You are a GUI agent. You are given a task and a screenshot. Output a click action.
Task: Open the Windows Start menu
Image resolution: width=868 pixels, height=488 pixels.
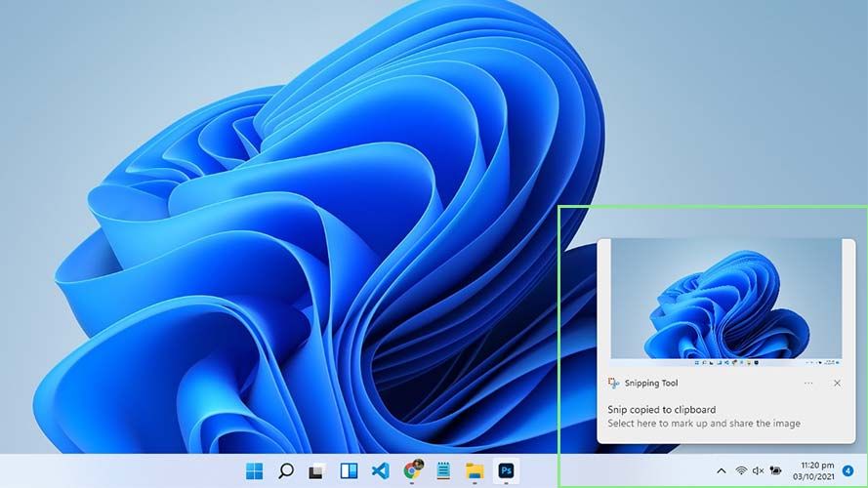point(254,470)
